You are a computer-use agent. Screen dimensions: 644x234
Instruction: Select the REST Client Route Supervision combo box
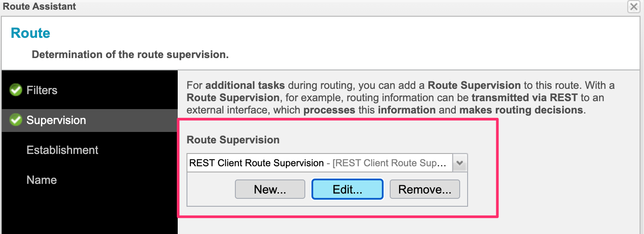[x=327, y=163]
